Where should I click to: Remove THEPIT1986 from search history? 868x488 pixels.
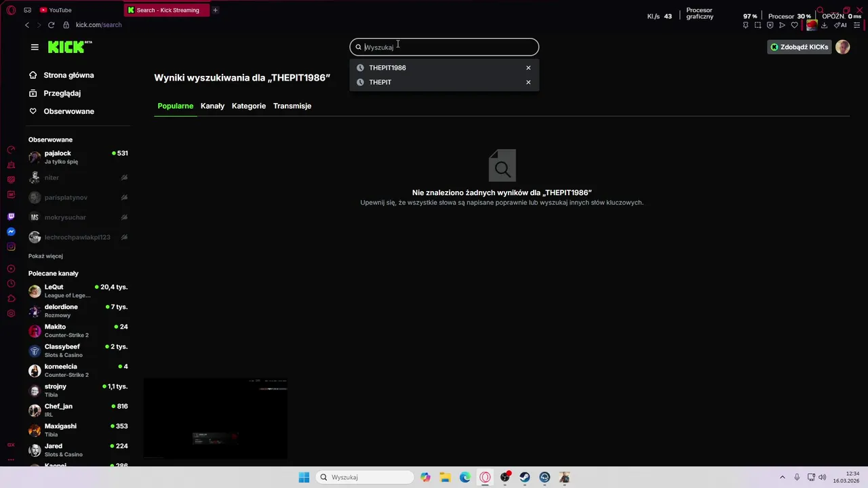click(x=528, y=68)
